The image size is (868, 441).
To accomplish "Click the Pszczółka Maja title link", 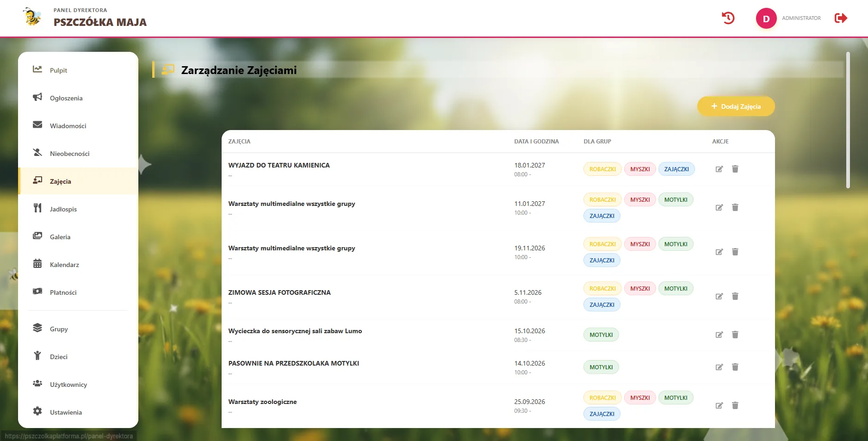I will pyautogui.click(x=100, y=22).
